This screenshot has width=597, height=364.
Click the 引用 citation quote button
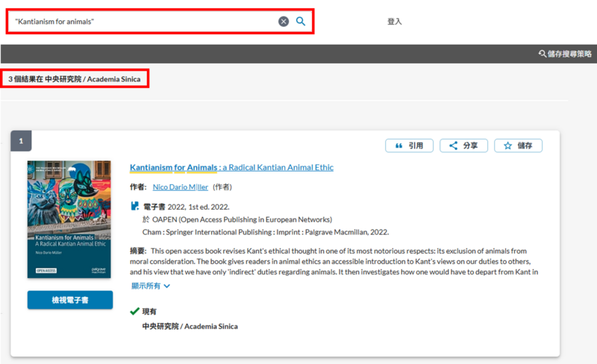(x=408, y=145)
